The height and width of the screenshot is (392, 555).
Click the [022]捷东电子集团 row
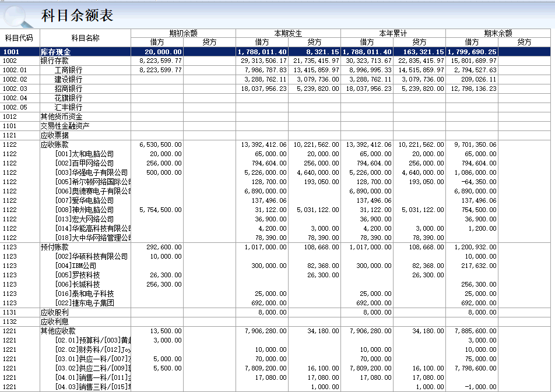(275, 303)
